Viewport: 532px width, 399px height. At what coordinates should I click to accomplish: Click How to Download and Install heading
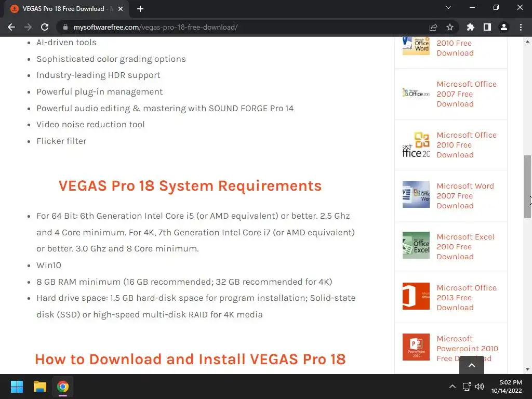(190, 360)
